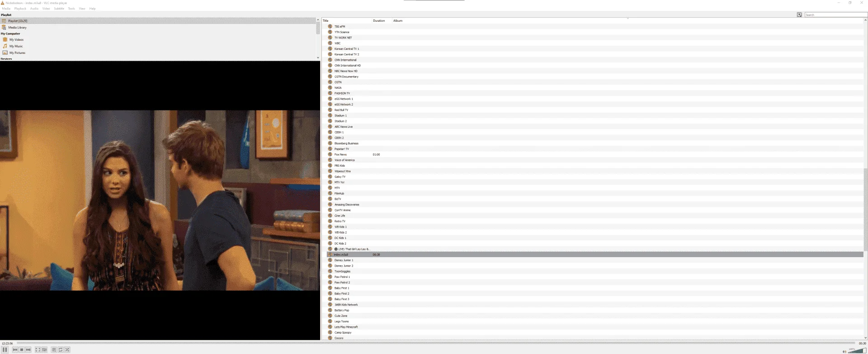Mute audio via speaker icon
The width and height of the screenshot is (868, 354).
[844, 351]
